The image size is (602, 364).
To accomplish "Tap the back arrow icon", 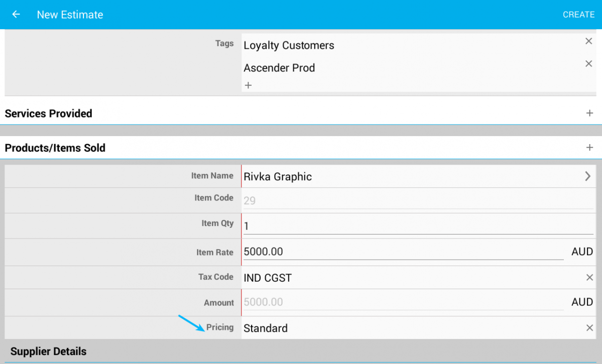I will pyautogui.click(x=16, y=15).
